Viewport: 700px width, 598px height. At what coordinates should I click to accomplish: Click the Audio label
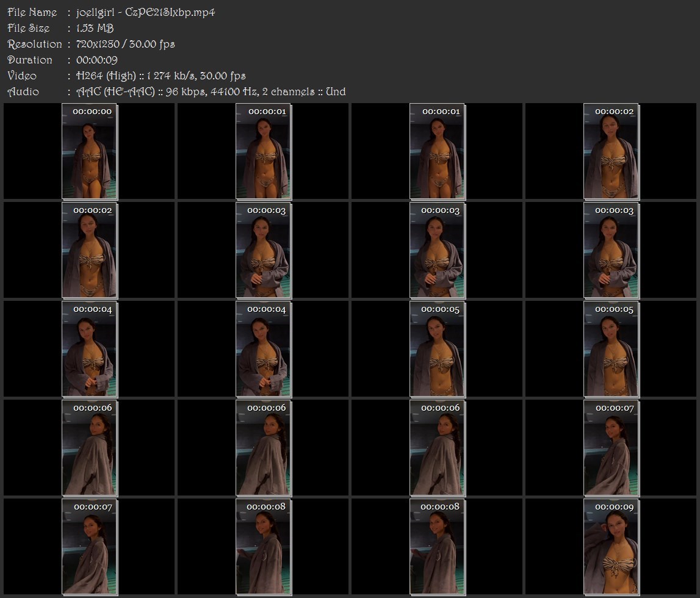coord(23,92)
